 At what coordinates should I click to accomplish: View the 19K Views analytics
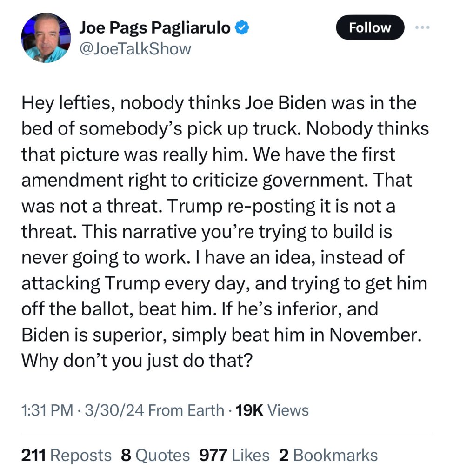272,410
